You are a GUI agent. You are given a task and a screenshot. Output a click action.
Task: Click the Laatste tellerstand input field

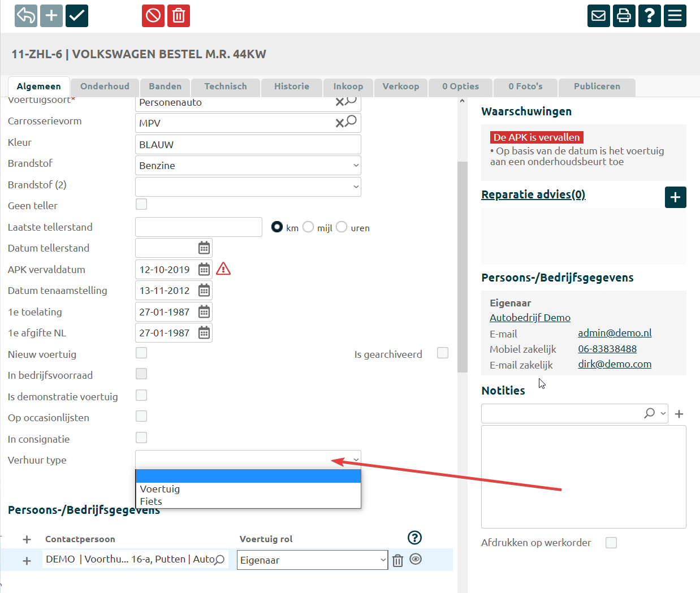pyautogui.click(x=198, y=227)
